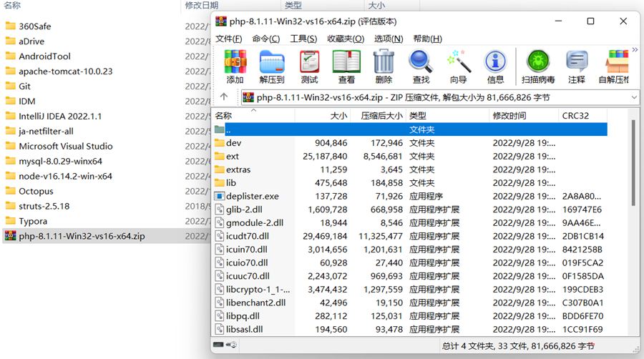This screenshot has height=359, width=644.
Task: Click the Extract To (解压到) icon
Action: click(272, 66)
